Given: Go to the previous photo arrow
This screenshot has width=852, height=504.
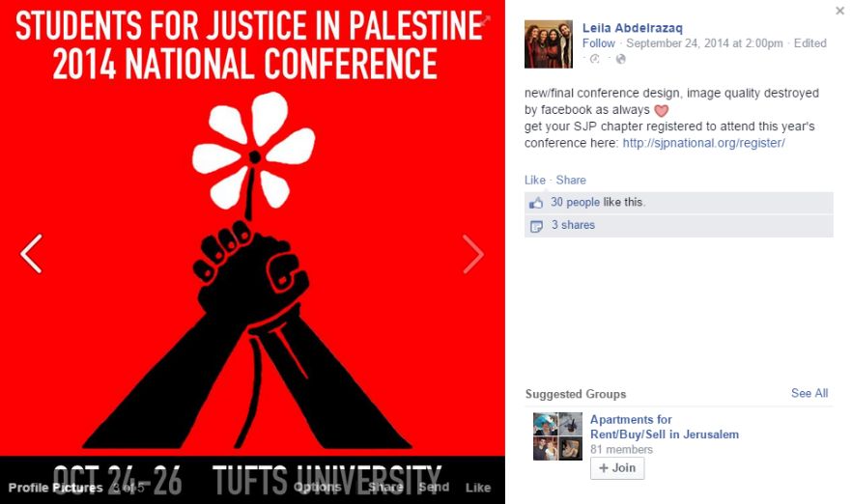Looking at the screenshot, I should [31, 253].
